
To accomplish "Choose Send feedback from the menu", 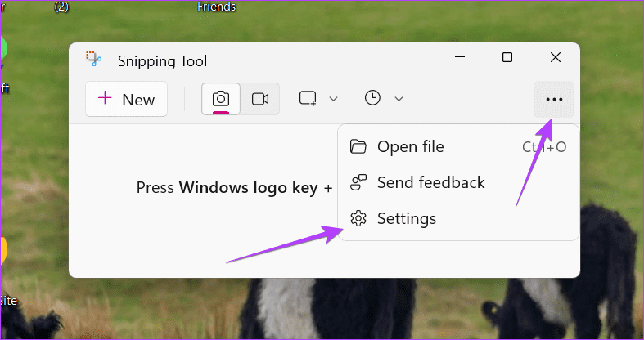I will [x=458, y=182].
